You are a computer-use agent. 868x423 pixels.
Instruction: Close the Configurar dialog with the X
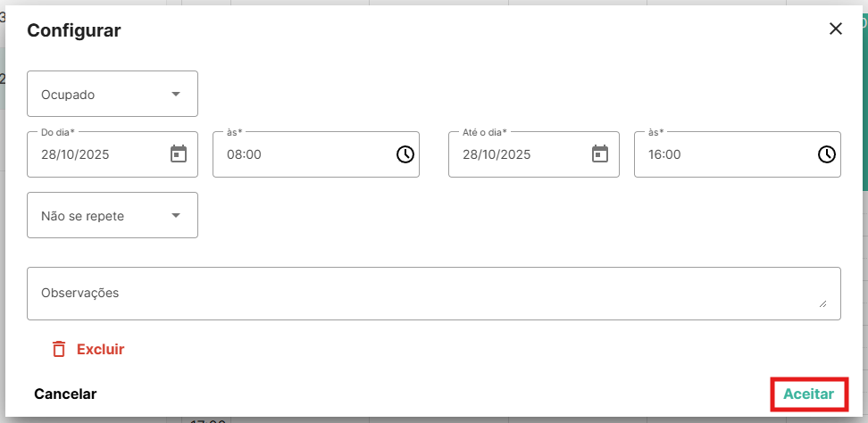(x=836, y=29)
